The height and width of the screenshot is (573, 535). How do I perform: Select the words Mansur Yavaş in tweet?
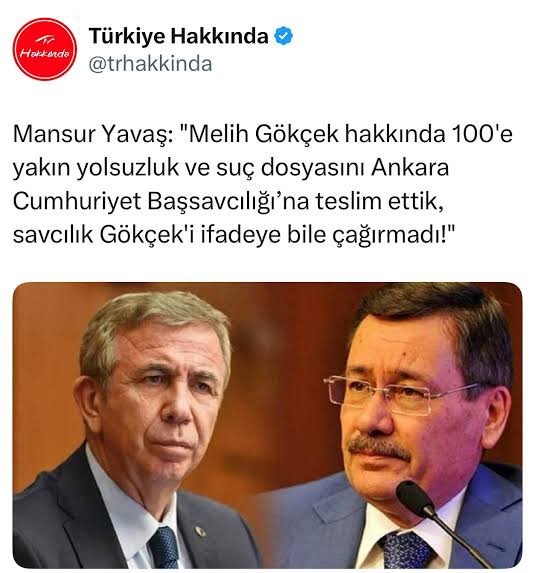90,134
